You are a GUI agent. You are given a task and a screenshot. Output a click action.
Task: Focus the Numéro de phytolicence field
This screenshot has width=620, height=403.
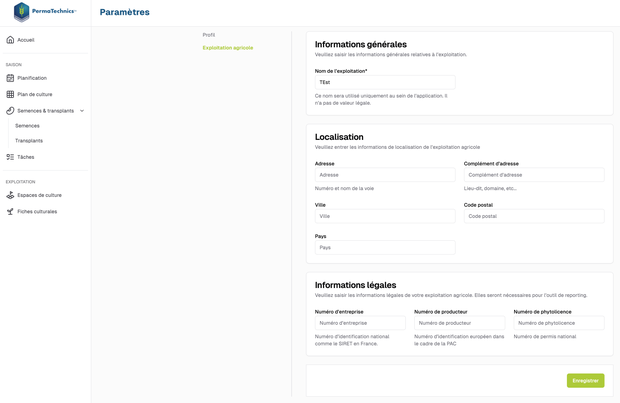558,323
